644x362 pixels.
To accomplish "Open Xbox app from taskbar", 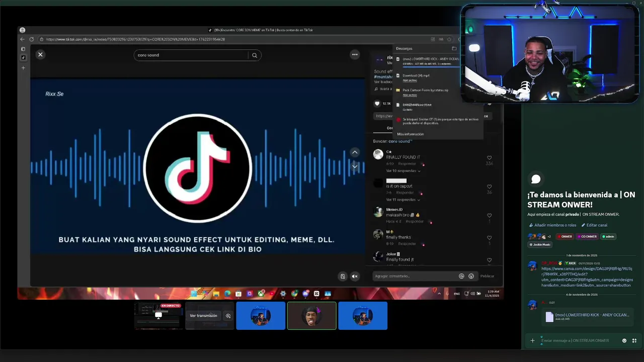I will [x=261, y=294].
